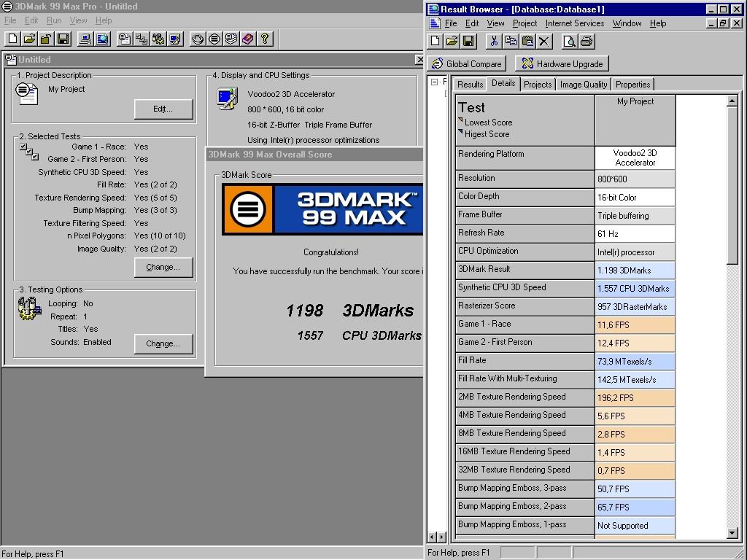This screenshot has width=747, height=560.
Task: Click the round 3DMark logo toolbar icon
Action: point(214,39)
